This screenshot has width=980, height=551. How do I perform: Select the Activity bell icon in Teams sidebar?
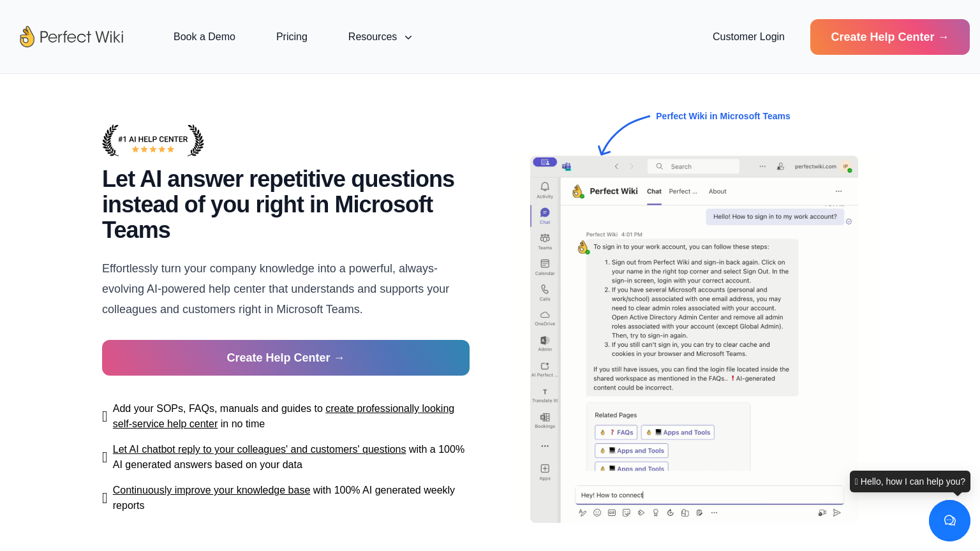pos(545,187)
